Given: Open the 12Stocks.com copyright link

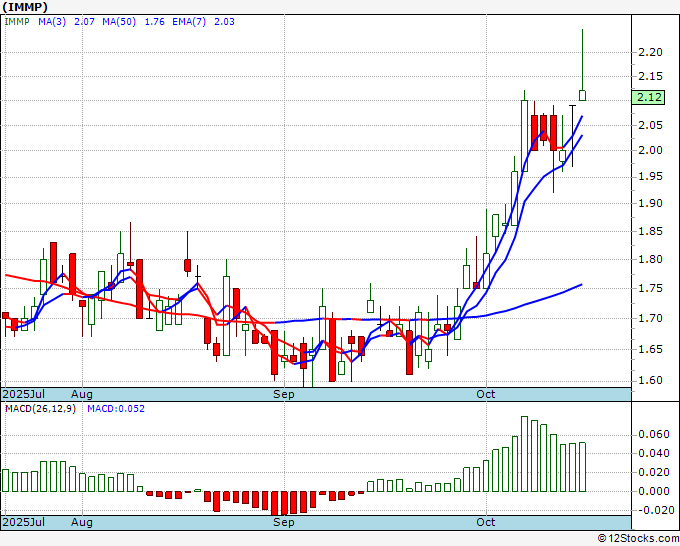Looking at the screenshot, I should (x=638, y=539).
